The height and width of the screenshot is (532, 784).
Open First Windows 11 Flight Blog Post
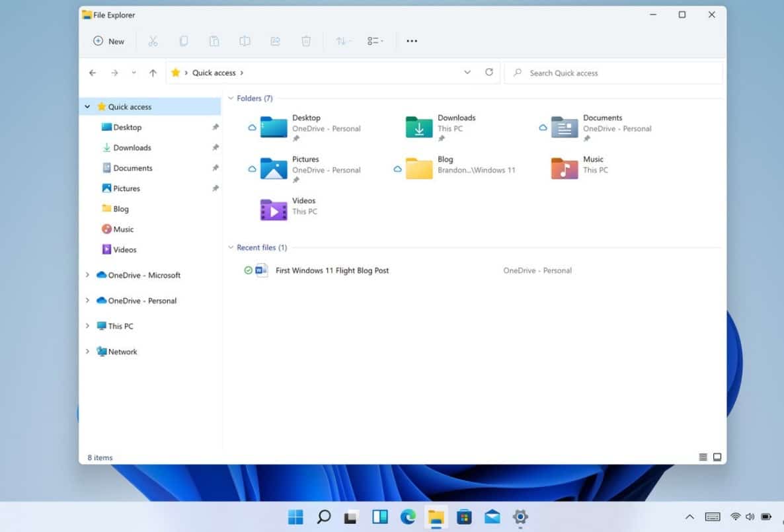pos(332,270)
